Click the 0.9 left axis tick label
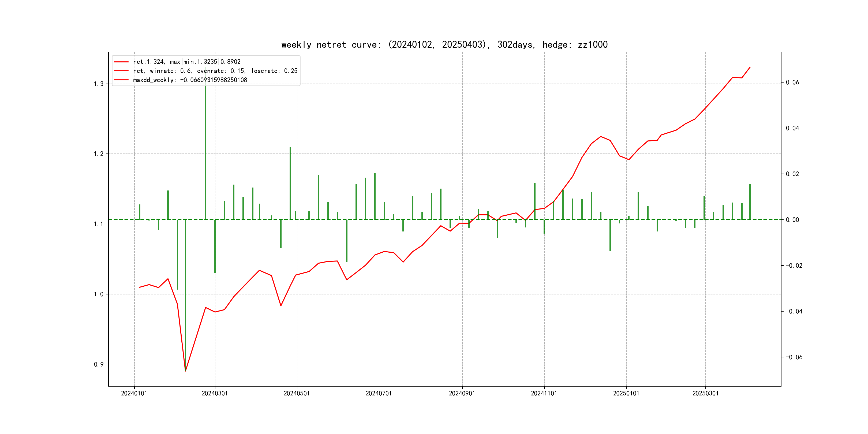The image size is (868, 434). click(x=98, y=364)
